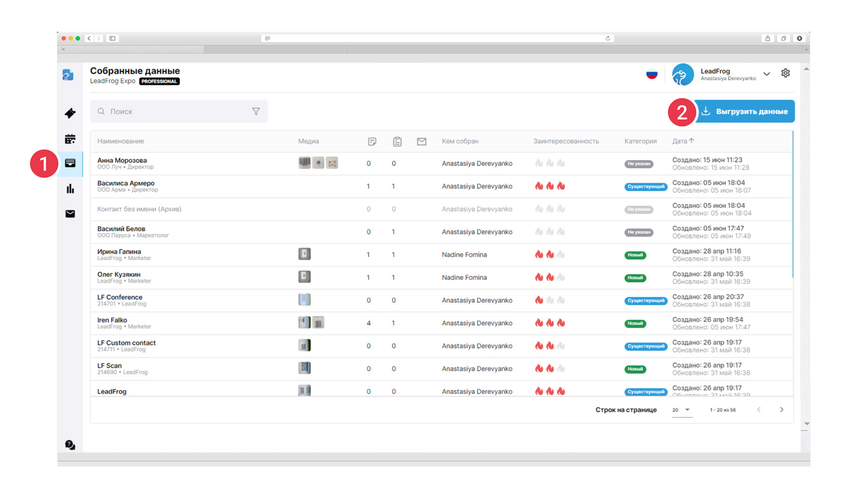Image resolution: width=868 pixels, height=496 pixels.
Task: Click the LeadFrog account avatar
Action: tap(683, 75)
